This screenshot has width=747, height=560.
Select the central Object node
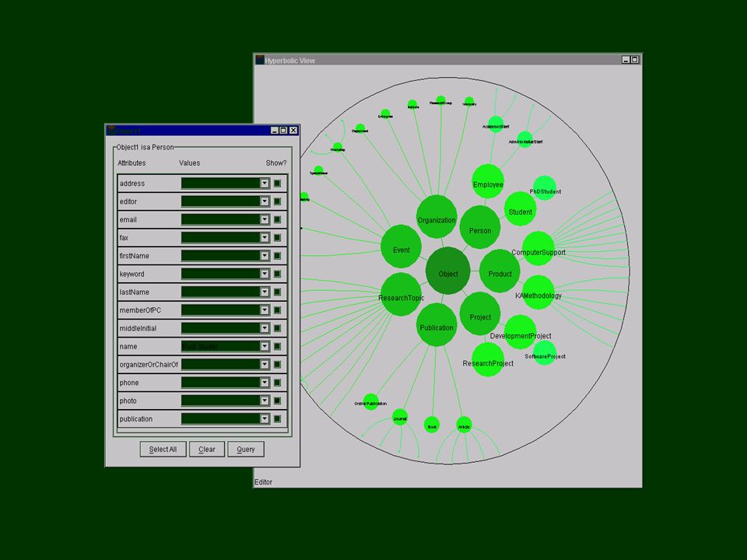(448, 271)
